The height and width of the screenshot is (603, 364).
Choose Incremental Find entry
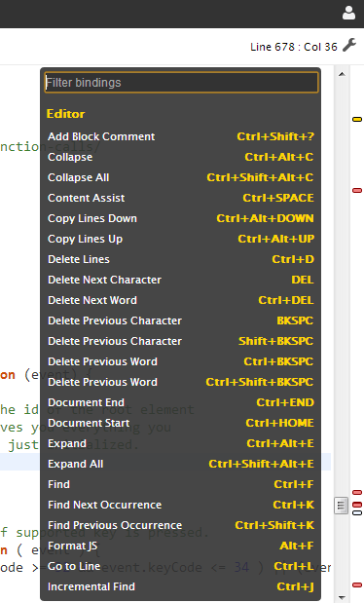click(x=181, y=586)
